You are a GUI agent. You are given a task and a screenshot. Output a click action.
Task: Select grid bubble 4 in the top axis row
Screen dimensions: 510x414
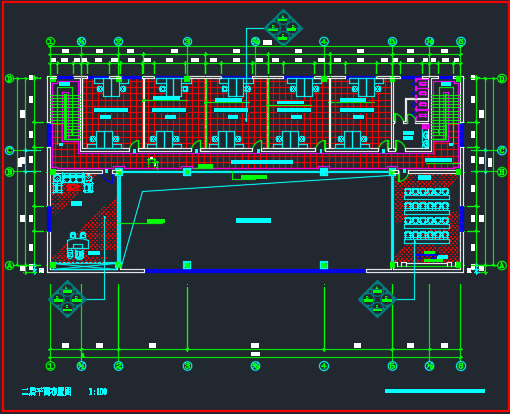[x=324, y=42]
